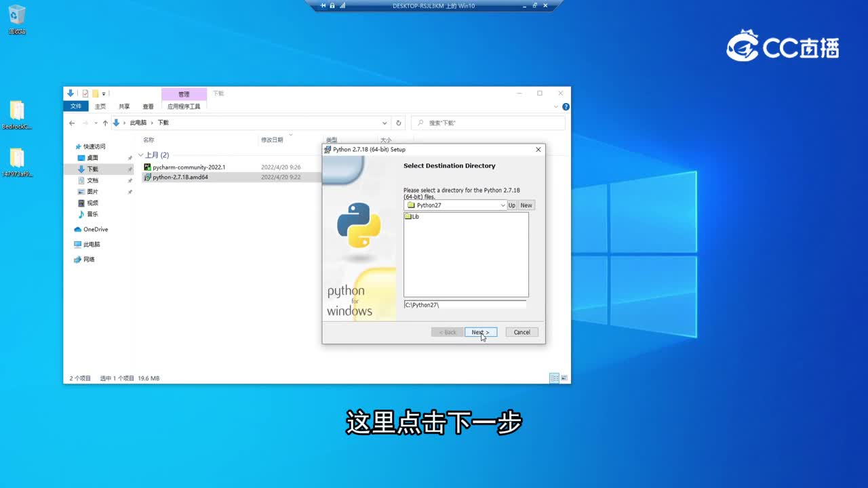Screen dimensions: 868x488
Task: Click the C:\Python27\ path input field
Action: point(465,305)
